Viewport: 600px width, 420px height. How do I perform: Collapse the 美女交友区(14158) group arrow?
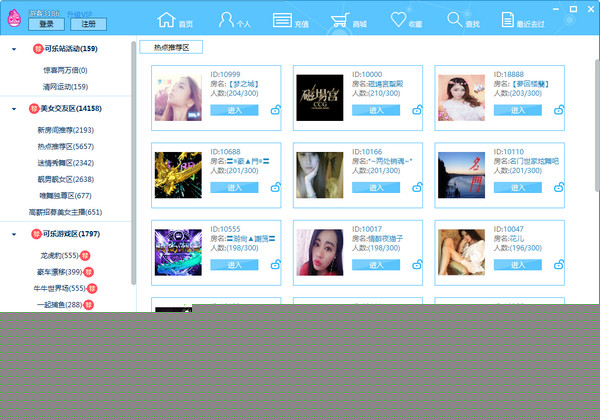(14, 109)
